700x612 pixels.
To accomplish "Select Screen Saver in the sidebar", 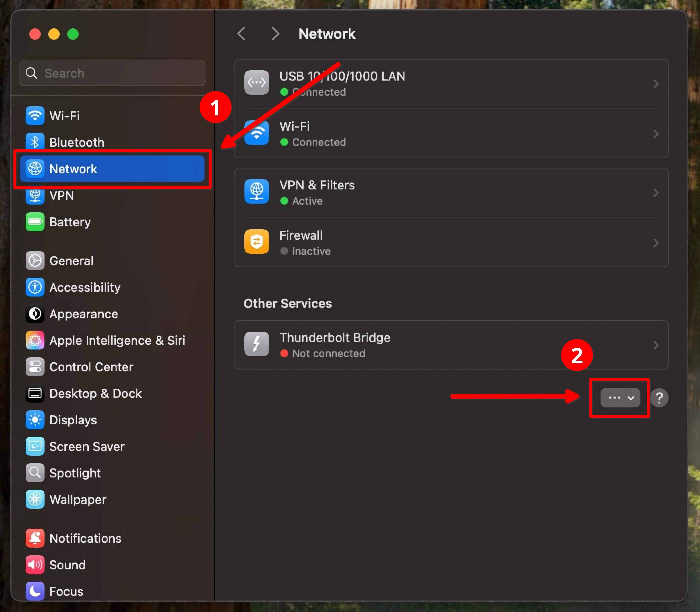I will coord(87,446).
